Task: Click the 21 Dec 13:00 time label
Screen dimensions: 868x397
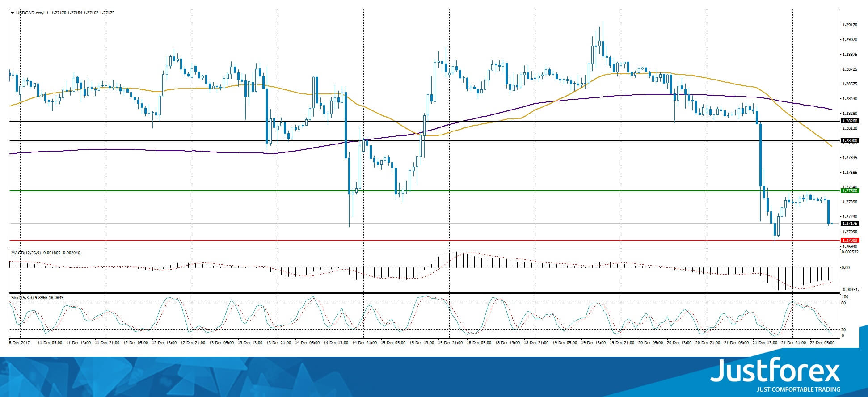Action: click(765, 343)
